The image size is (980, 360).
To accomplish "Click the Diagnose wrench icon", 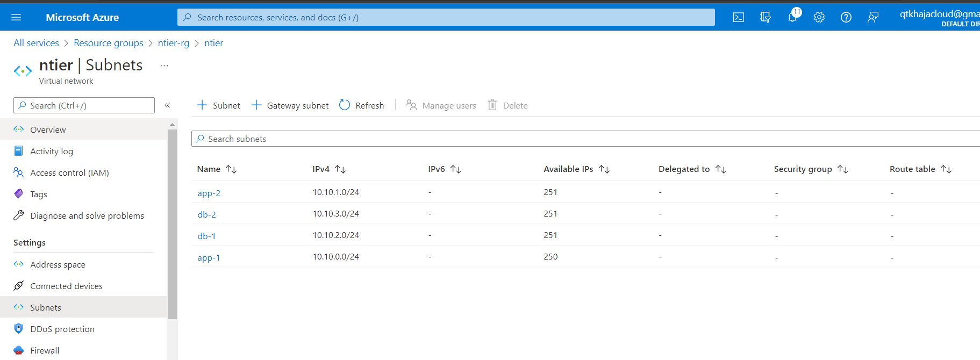I will click(19, 215).
